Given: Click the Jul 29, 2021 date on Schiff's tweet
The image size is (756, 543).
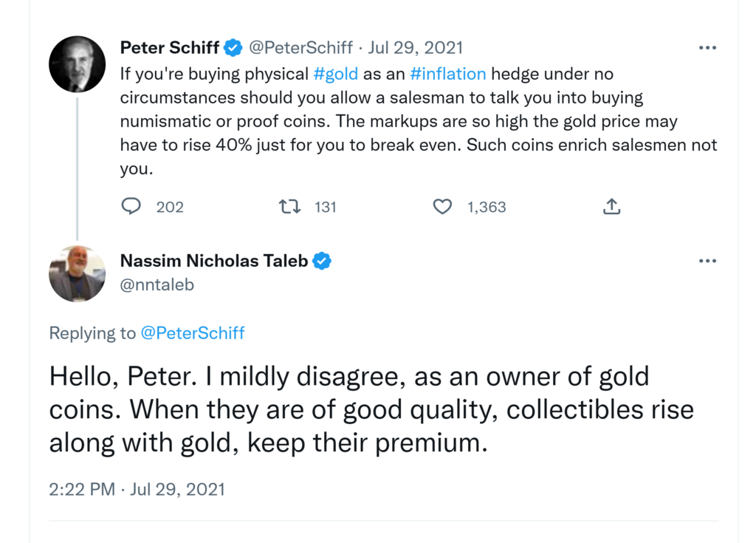Looking at the screenshot, I should (x=415, y=48).
